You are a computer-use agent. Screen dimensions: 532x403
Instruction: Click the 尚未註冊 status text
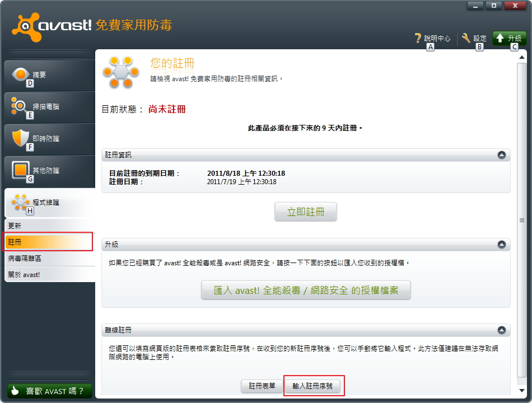167,109
